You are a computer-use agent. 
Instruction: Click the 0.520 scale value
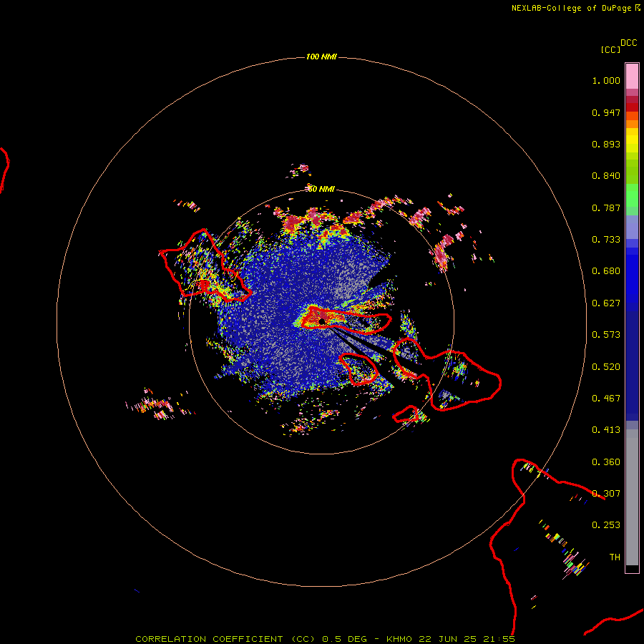606,367
